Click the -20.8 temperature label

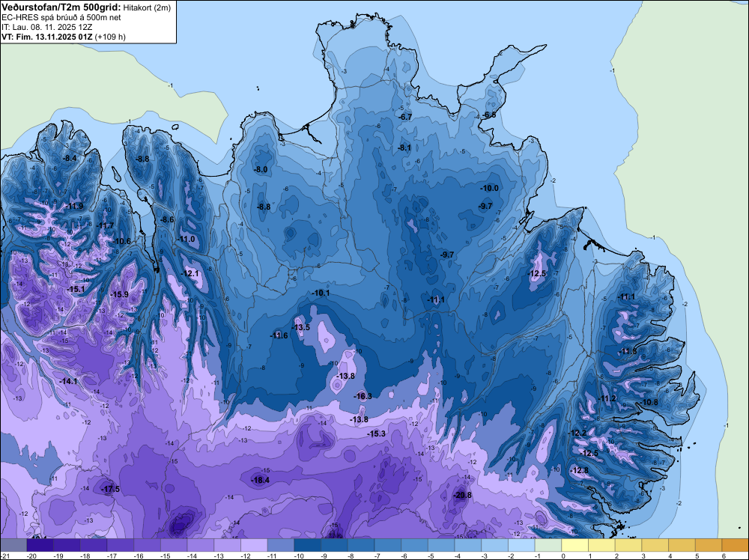click(x=462, y=495)
